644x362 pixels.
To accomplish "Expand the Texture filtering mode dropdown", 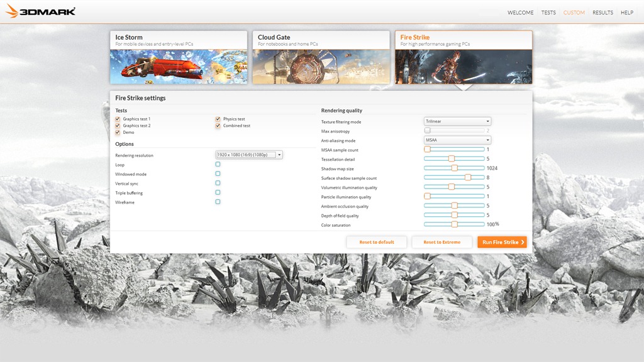I will (x=457, y=121).
